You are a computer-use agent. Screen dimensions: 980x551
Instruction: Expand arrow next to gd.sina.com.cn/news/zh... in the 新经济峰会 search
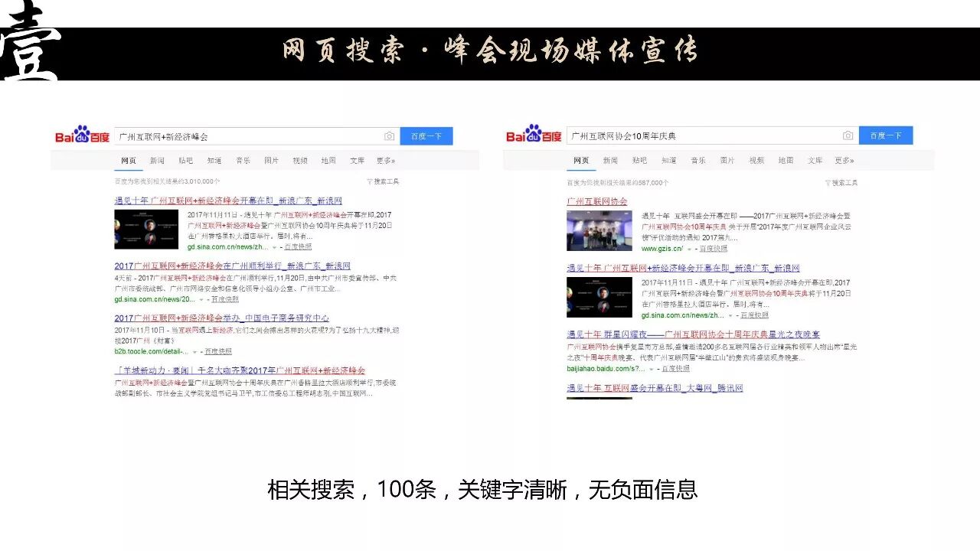pos(273,246)
